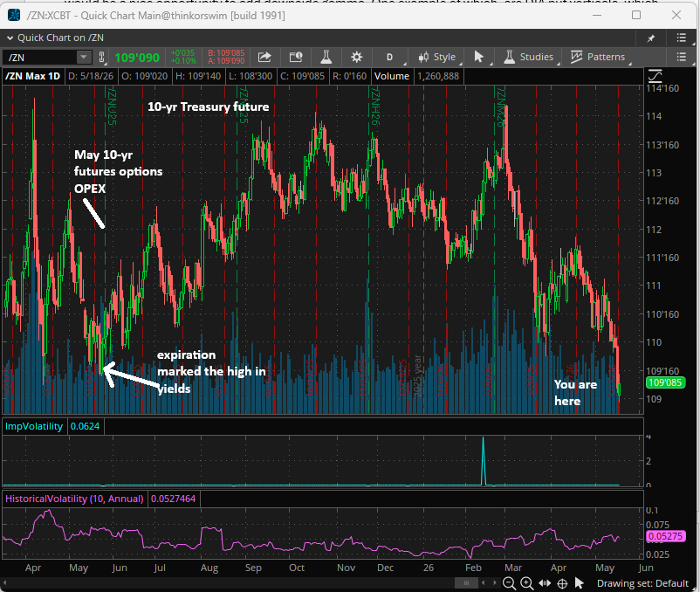Click the 0.05275 volatility value bubble
The height and width of the screenshot is (592, 700).
(x=665, y=536)
